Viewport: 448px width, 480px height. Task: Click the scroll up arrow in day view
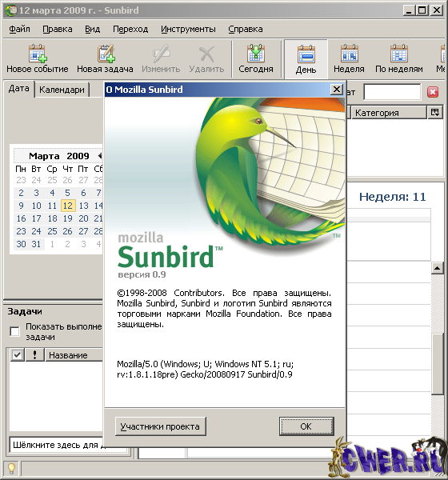pyautogui.click(x=438, y=268)
